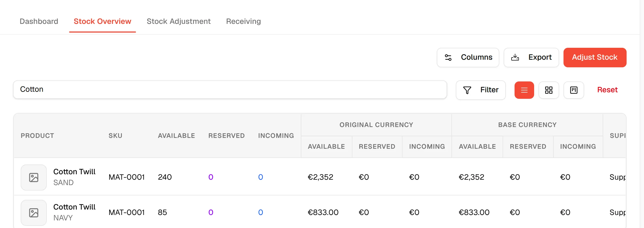
Task: Select the Stock Overview tab
Action: pos(103,21)
